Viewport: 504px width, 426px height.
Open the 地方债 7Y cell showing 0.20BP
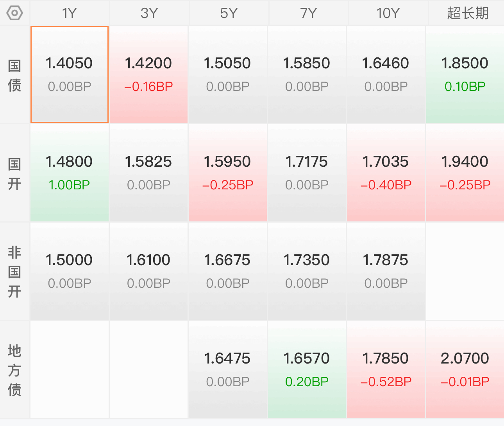coord(307,370)
